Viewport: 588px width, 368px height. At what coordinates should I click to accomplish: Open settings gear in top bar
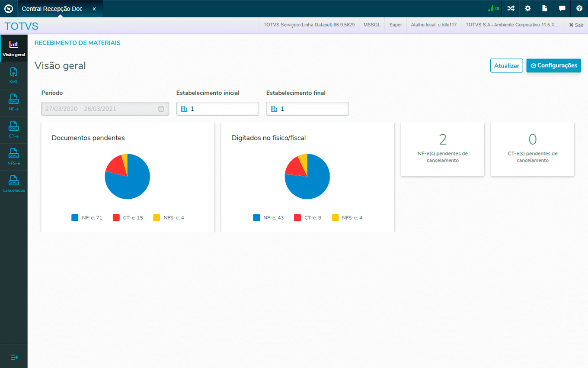[x=527, y=9]
